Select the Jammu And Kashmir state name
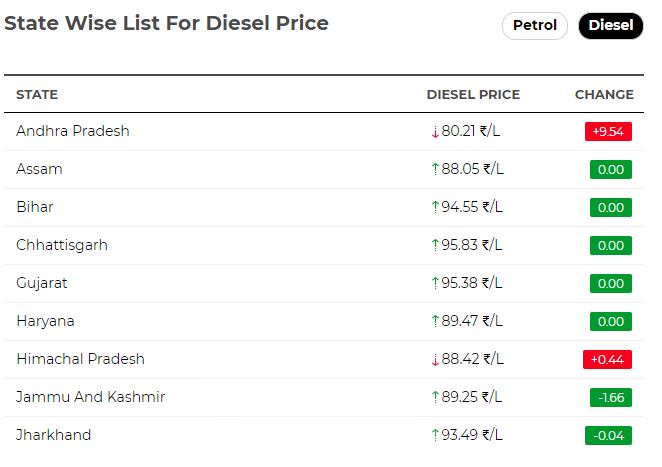 click(x=90, y=397)
